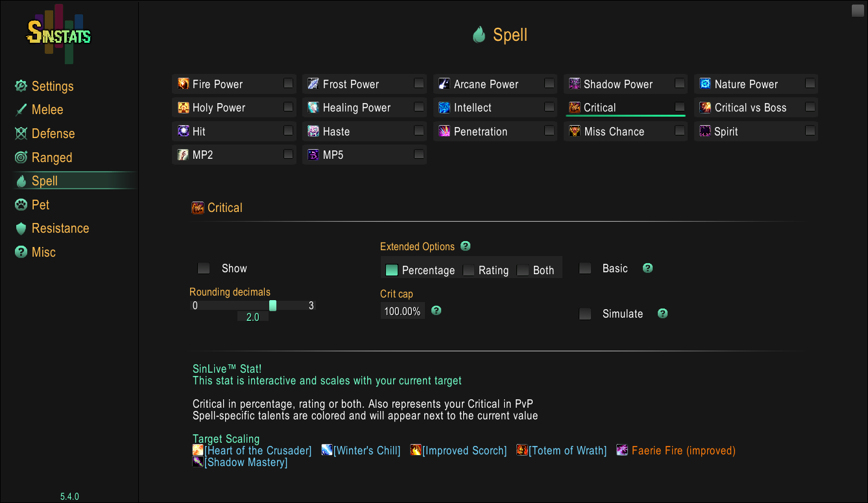Click the Arcane Power icon
The height and width of the screenshot is (503, 868).
coord(444,84)
